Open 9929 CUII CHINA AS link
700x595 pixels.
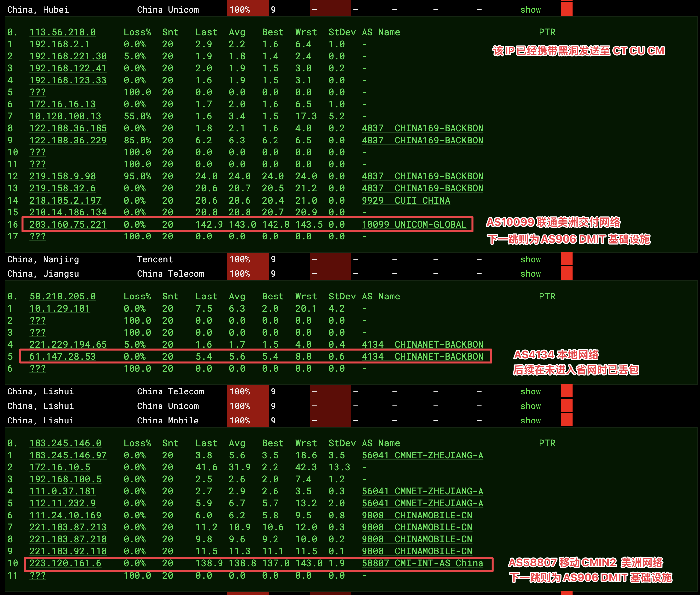coord(406,200)
